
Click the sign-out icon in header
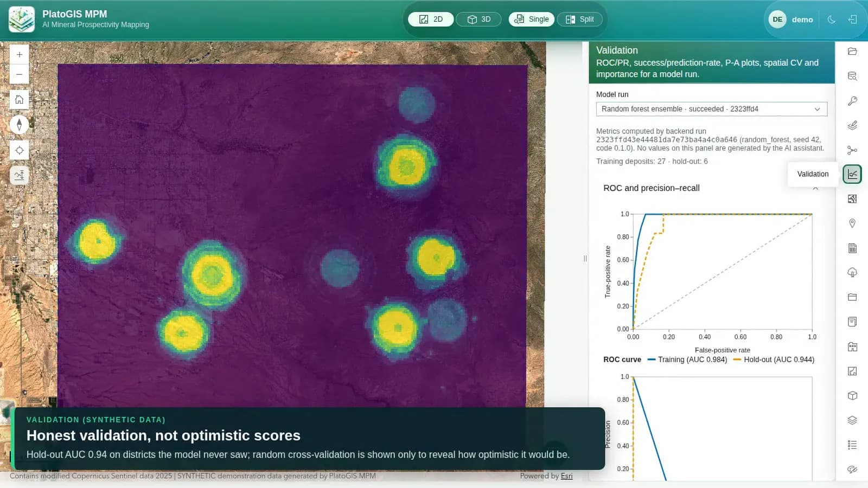coord(852,20)
